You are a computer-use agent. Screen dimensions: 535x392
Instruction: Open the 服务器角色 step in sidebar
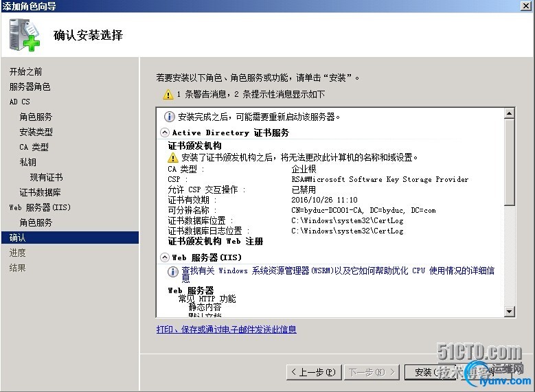(30, 87)
